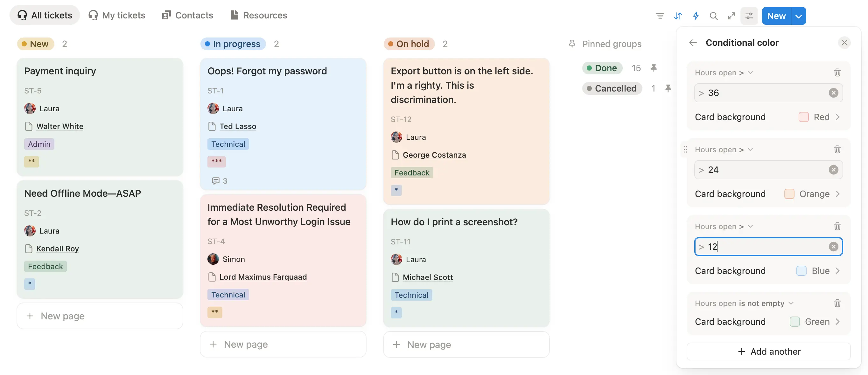Viewport: 868px width, 375px height.
Task: Expand the first Hours open operator dropdown
Action: [x=750, y=72]
